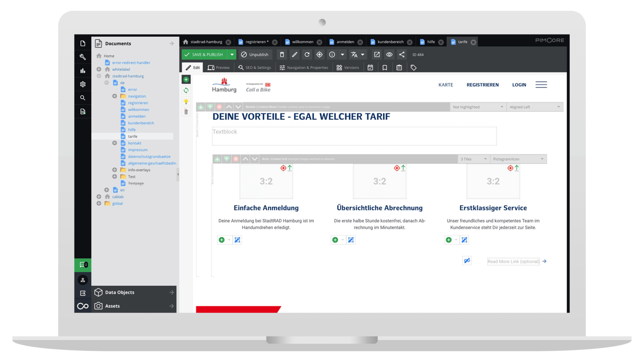Click Unpublish to hide the tarife page
644x362 pixels.
pyautogui.click(x=254, y=54)
